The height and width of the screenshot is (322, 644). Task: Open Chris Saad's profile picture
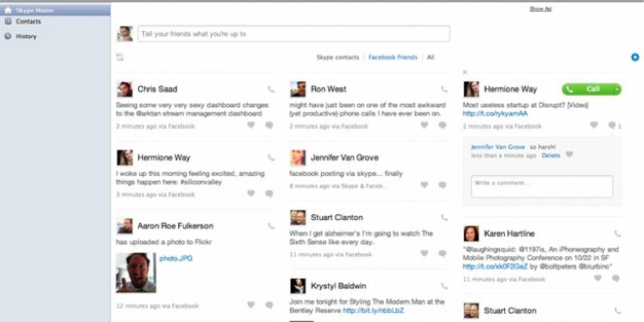[x=125, y=89]
